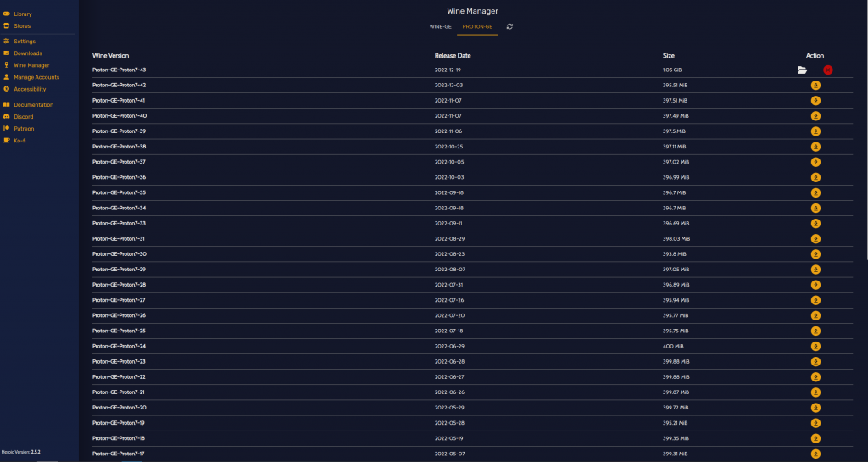The height and width of the screenshot is (462, 868).
Task: Download Proton-GE-Proton7-22
Action: point(815,376)
